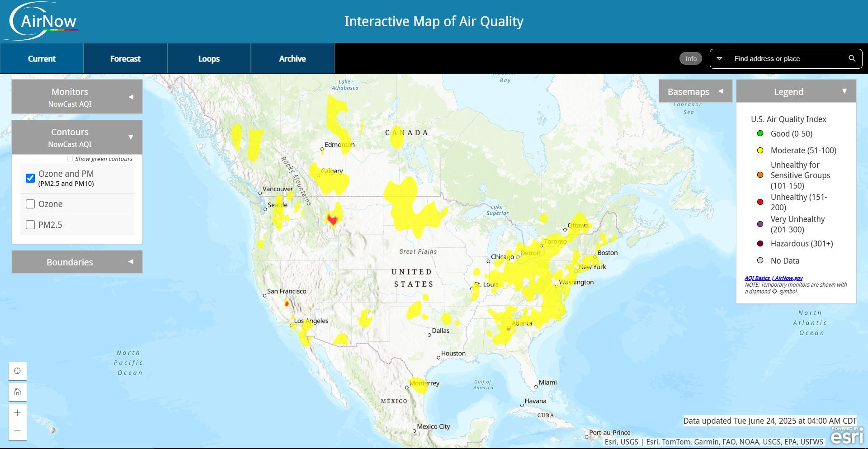Click the Mexico City map marker
868x449 pixels.
(415, 431)
